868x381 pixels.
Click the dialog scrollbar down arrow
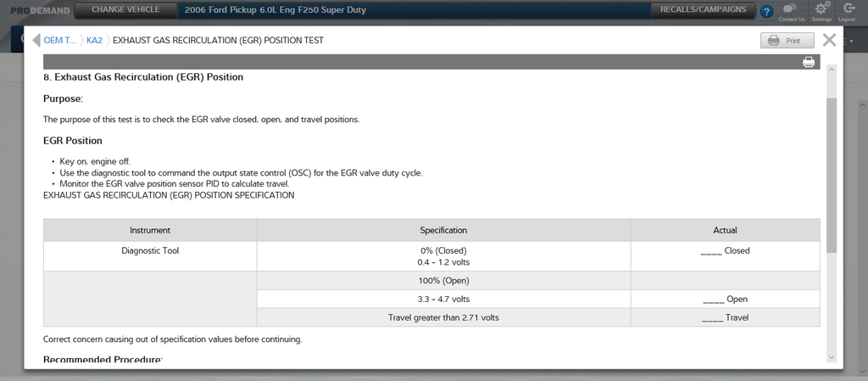pos(832,357)
